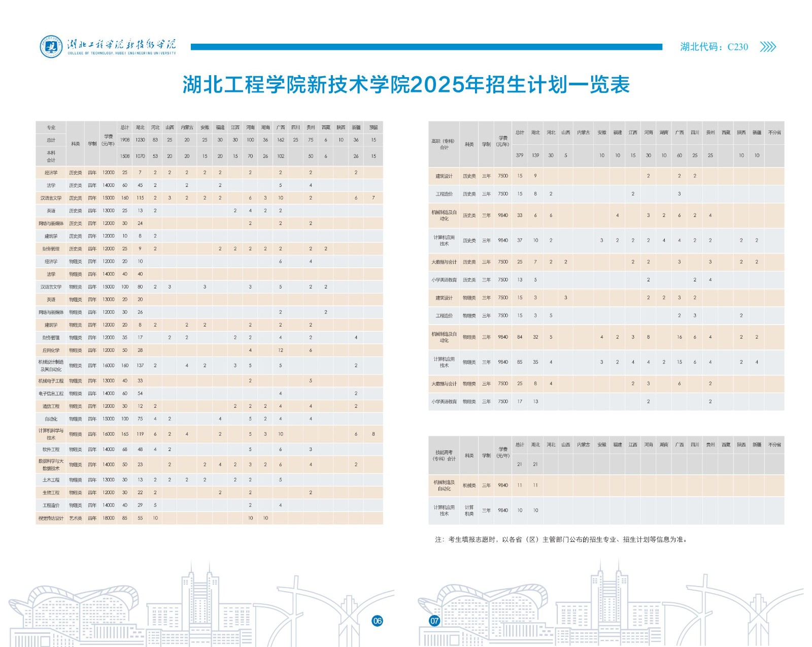Click the grand total 1908 cell
This screenshot has height=647, width=812.
125,140
